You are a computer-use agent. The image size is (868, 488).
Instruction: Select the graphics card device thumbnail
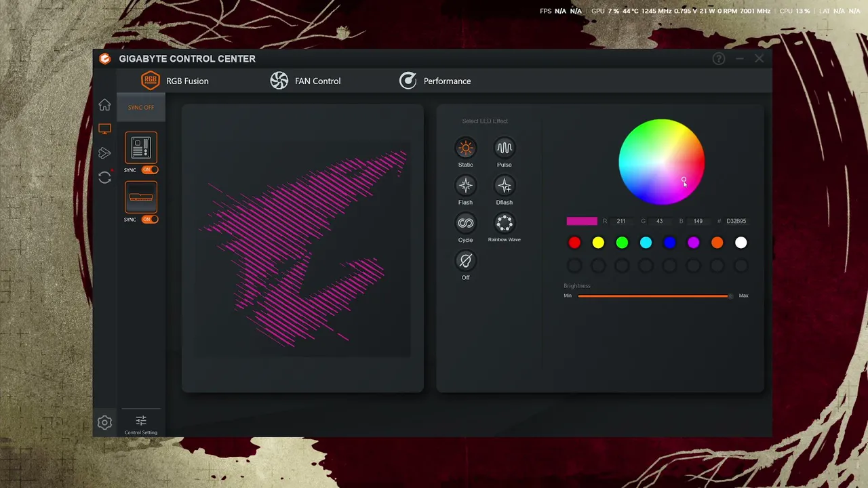click(141, 197)
